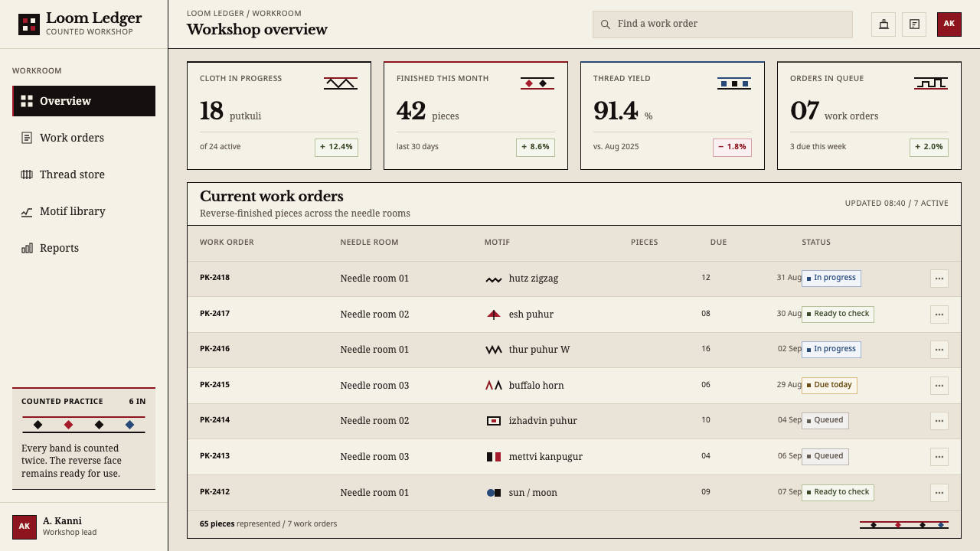980x551 pixels.
Task: Click the A. Kanni profile avatar in sidebar
Action: (x=24, y=527)
